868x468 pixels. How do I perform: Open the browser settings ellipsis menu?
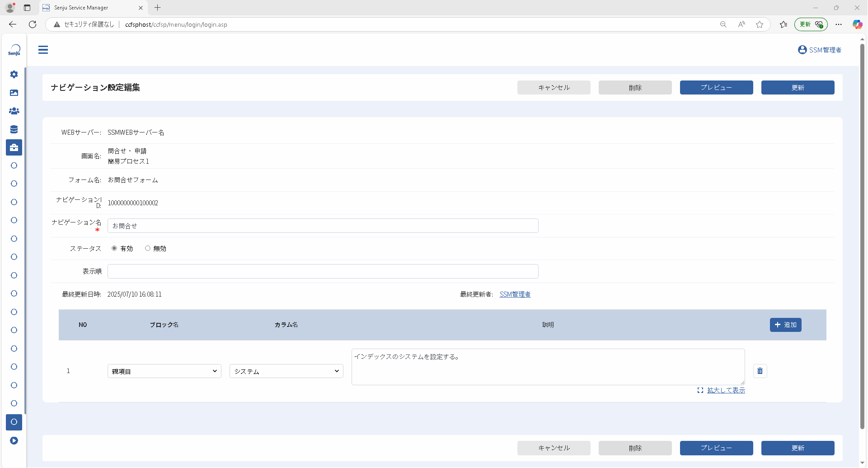point(839,24)
